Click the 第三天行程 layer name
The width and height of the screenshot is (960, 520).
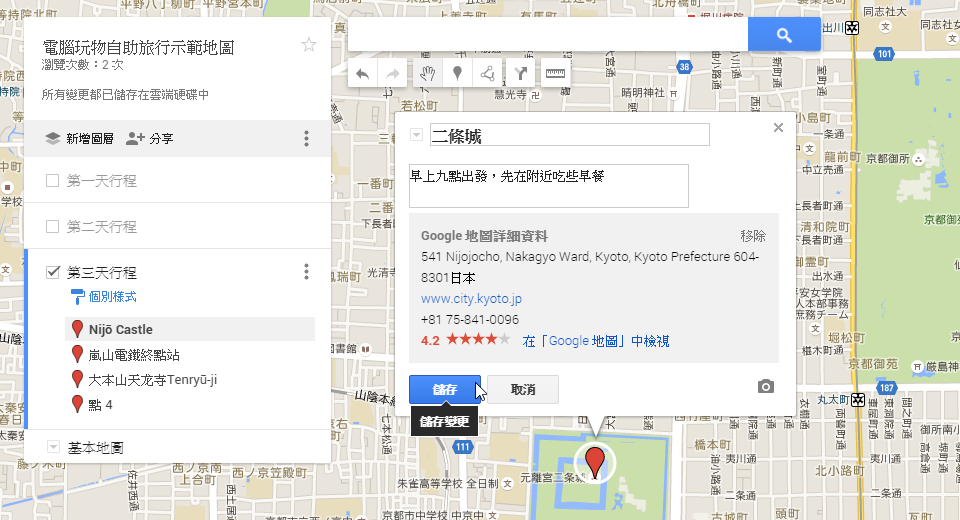102,273
